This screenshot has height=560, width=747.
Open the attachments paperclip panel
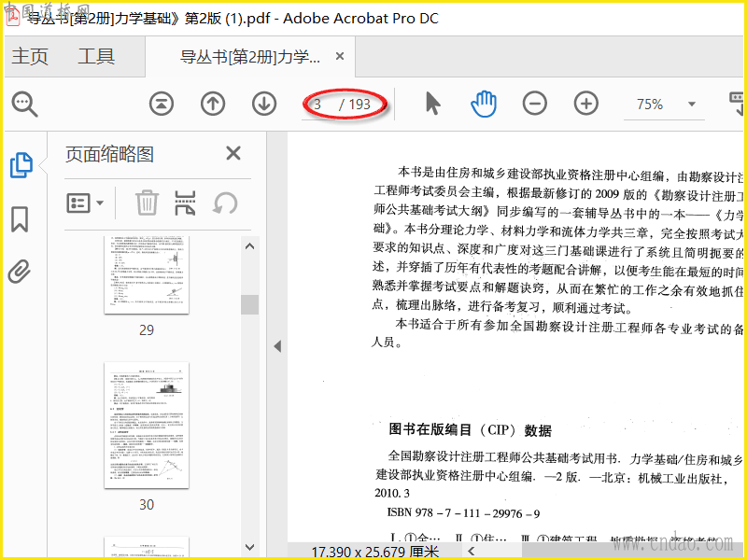coord(20,272)
